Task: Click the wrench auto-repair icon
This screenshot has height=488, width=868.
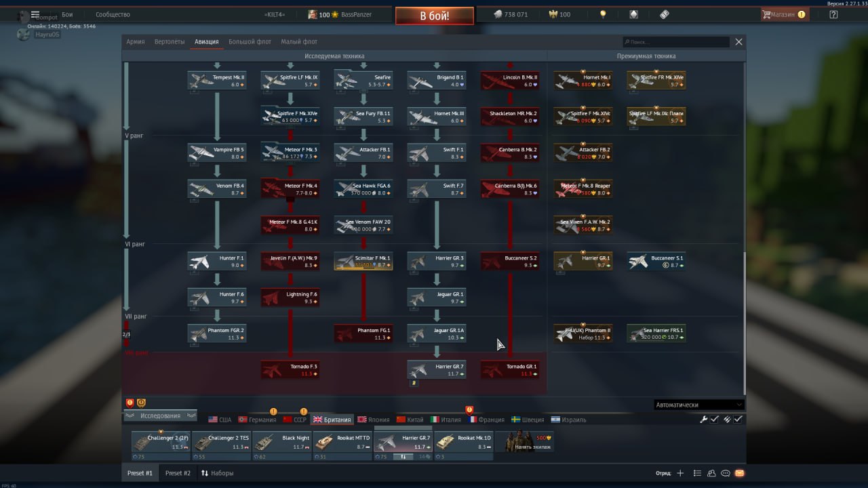Action: [704, 420]
